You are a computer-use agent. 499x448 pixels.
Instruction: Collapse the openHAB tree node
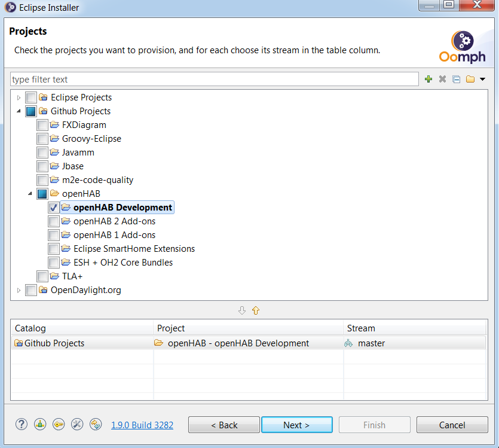[30, 194]
